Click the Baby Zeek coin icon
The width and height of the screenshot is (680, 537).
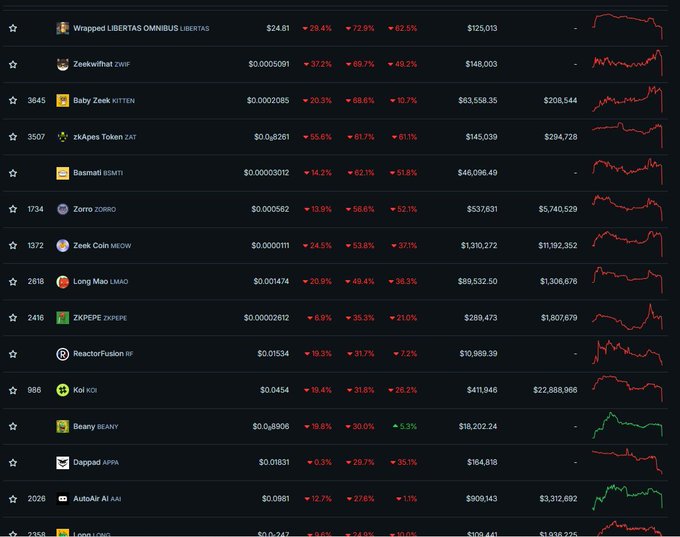62,100
